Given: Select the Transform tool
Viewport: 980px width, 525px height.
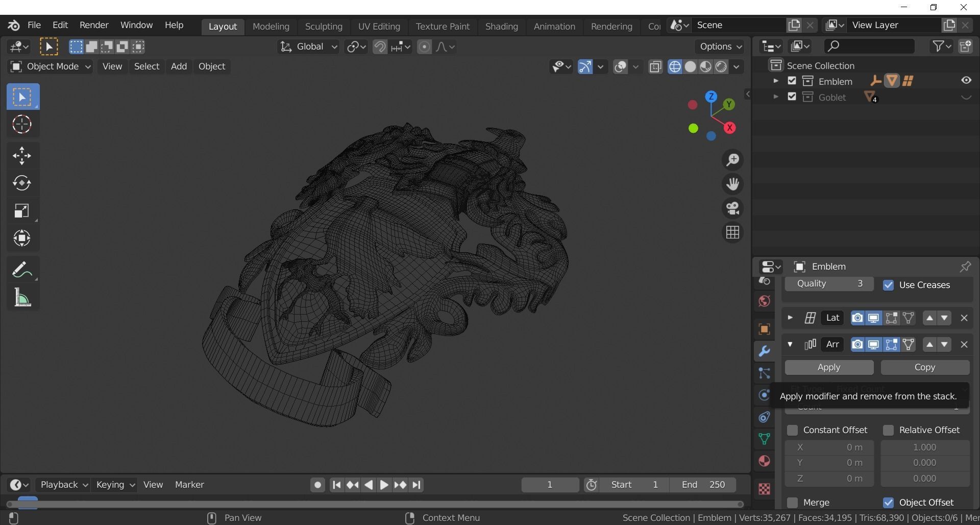Looking at the screenshot, I should point(22,238).
